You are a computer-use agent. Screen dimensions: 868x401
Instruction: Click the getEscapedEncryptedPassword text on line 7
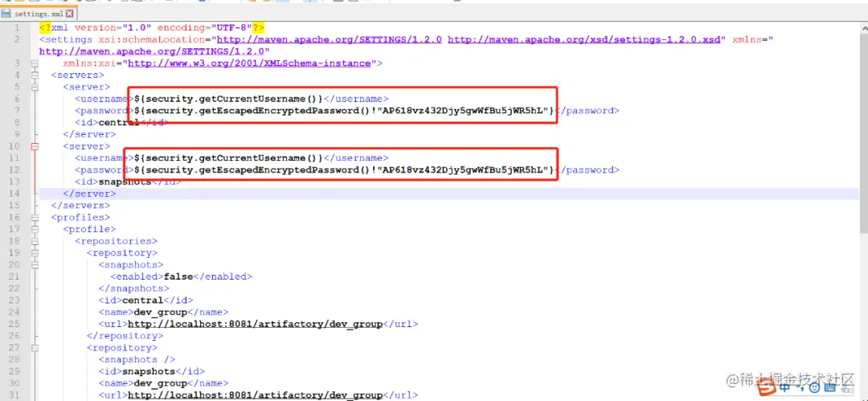tap(345, 111)
